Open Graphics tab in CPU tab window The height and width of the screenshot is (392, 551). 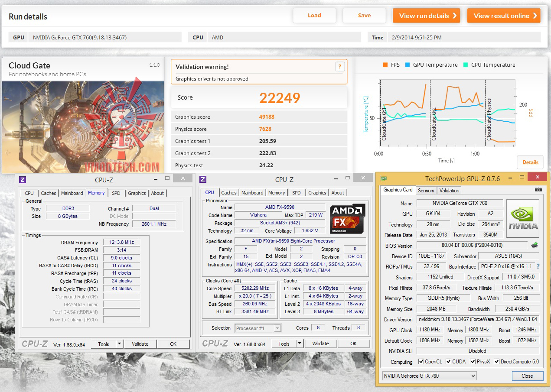tap(317, 193)
